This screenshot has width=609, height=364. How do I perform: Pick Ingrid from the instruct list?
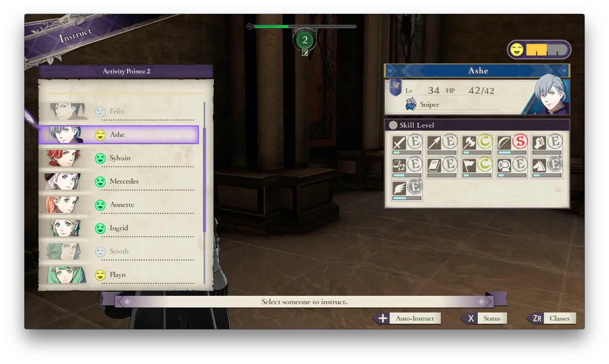click(x=119, y=228)
